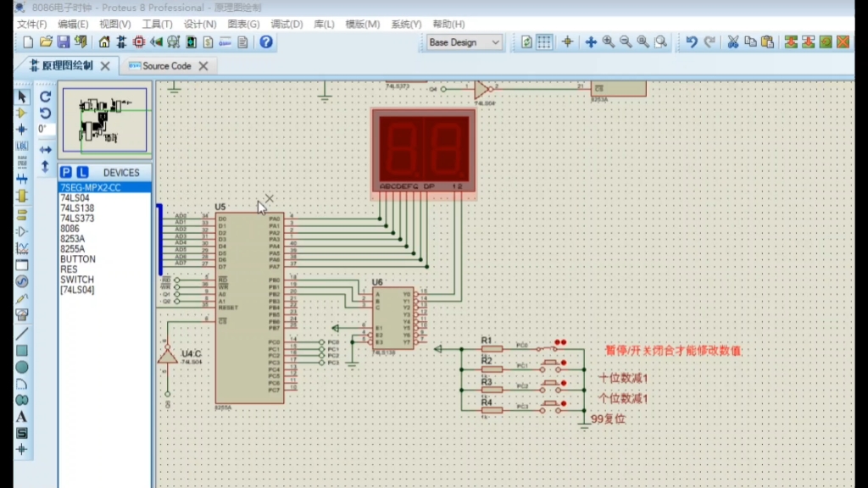Viewport: 868px width, 488px height.
Task: Mirror horizontally with the X-mirror arrow
Action: 46,149
